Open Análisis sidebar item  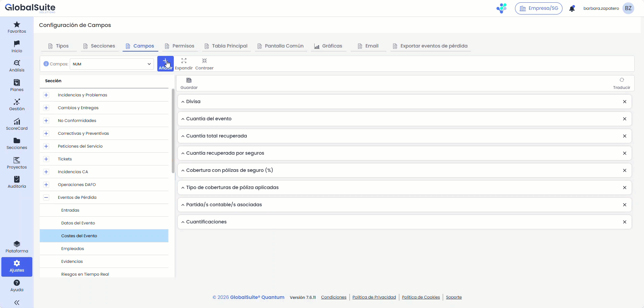(17, 66)
